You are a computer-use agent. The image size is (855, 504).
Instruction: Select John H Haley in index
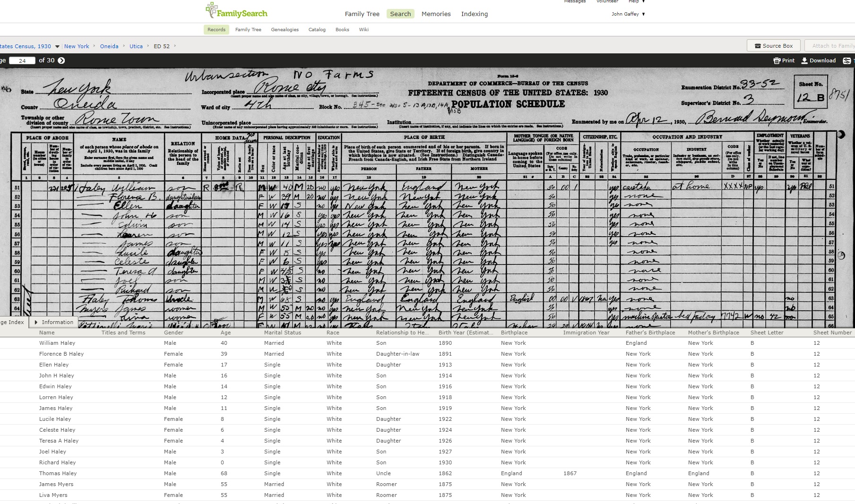[57, 376]
